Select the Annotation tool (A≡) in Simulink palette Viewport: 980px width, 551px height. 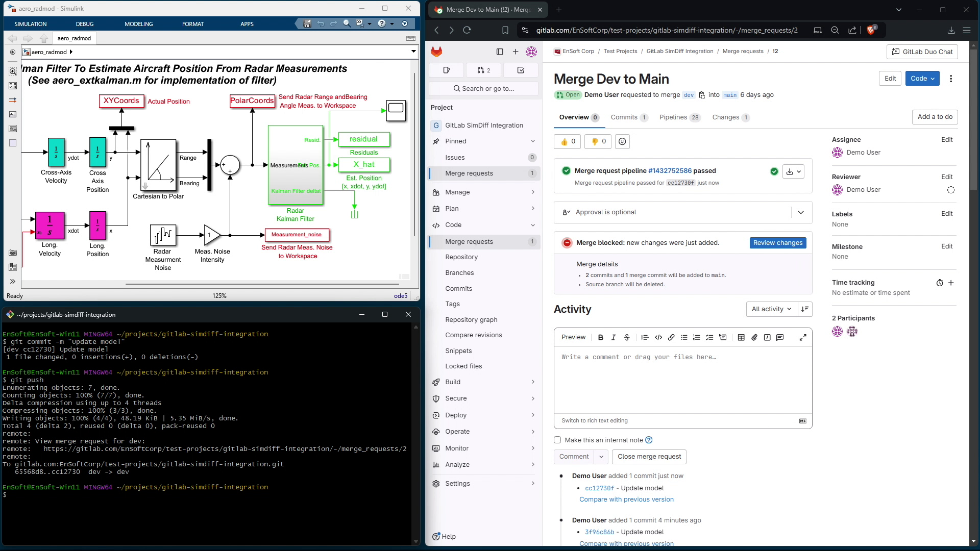[13, 114]
